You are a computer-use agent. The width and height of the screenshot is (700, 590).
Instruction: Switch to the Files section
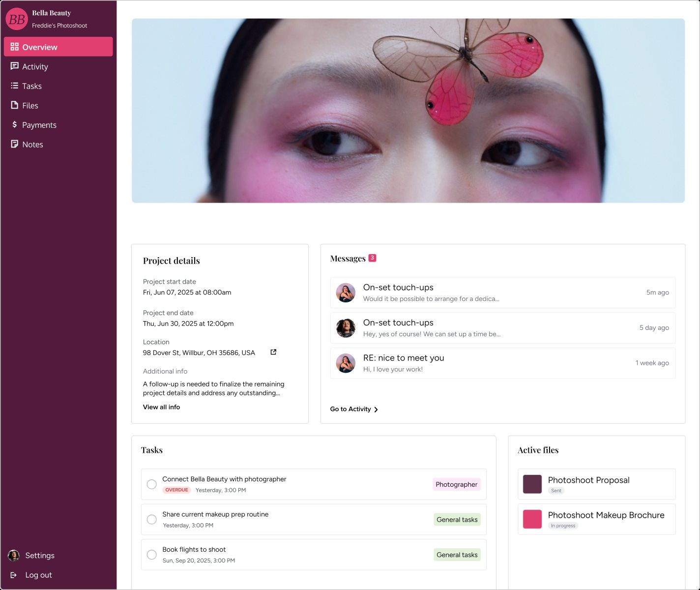tap(58, 105)
